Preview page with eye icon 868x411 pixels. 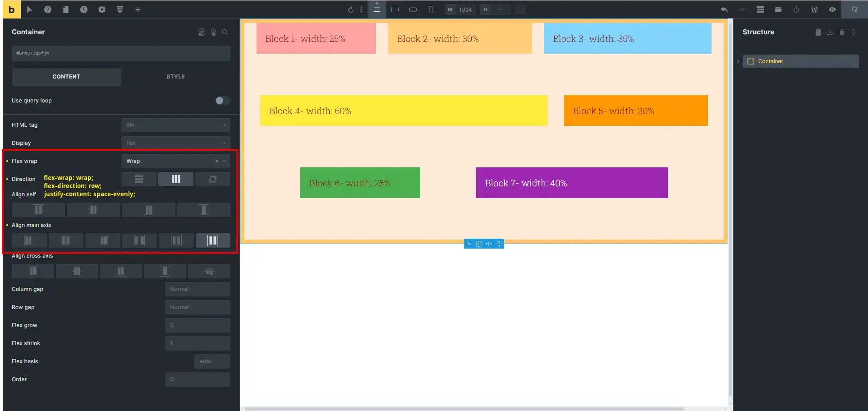pos(832,9)
